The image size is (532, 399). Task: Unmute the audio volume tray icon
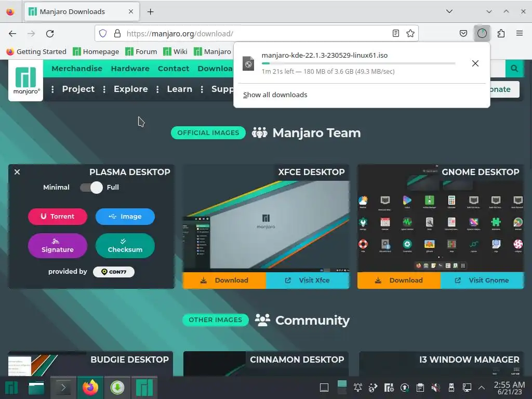436,387
